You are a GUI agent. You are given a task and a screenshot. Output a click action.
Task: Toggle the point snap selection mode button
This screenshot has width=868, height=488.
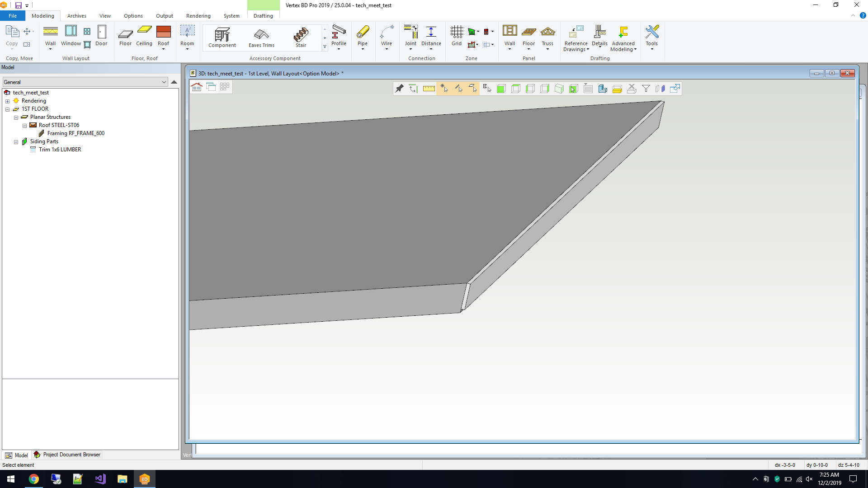pyautogui.click(x=444, y=89)
